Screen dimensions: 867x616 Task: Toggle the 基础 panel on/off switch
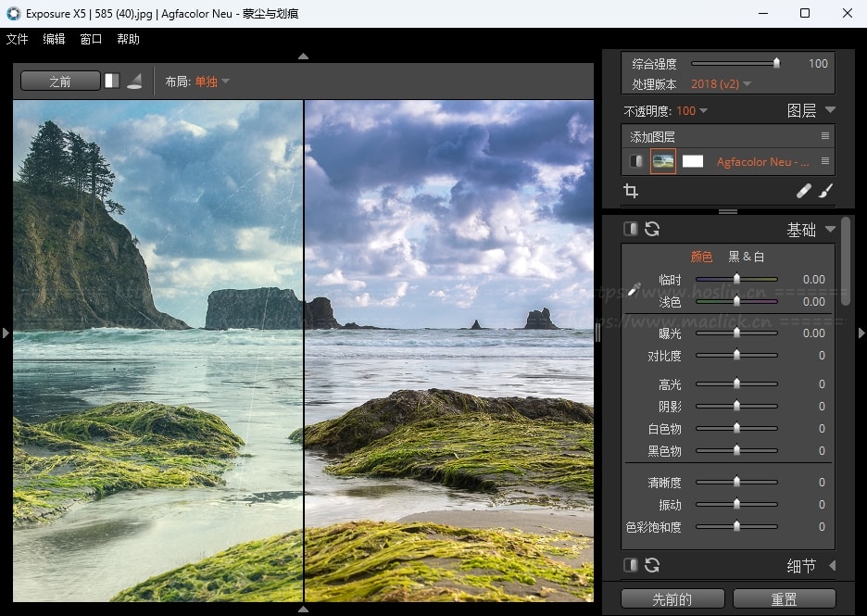pos(631,229)
